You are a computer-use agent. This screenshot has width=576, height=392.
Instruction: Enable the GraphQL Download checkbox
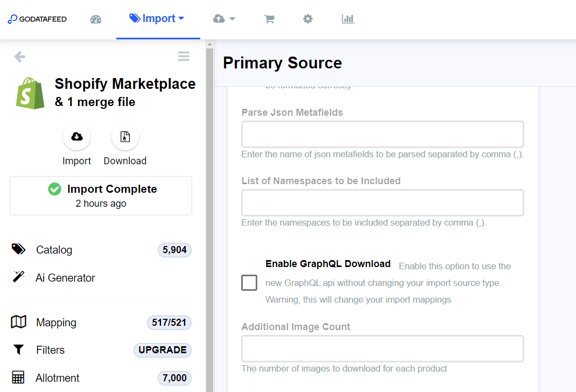(x=249, y=283)
